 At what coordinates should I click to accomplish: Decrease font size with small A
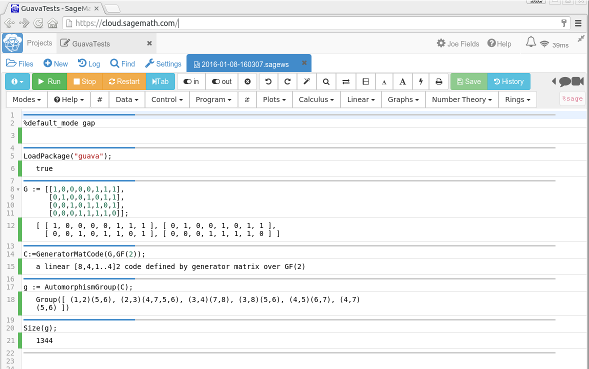pyautogui.click(x=384, y=82)
